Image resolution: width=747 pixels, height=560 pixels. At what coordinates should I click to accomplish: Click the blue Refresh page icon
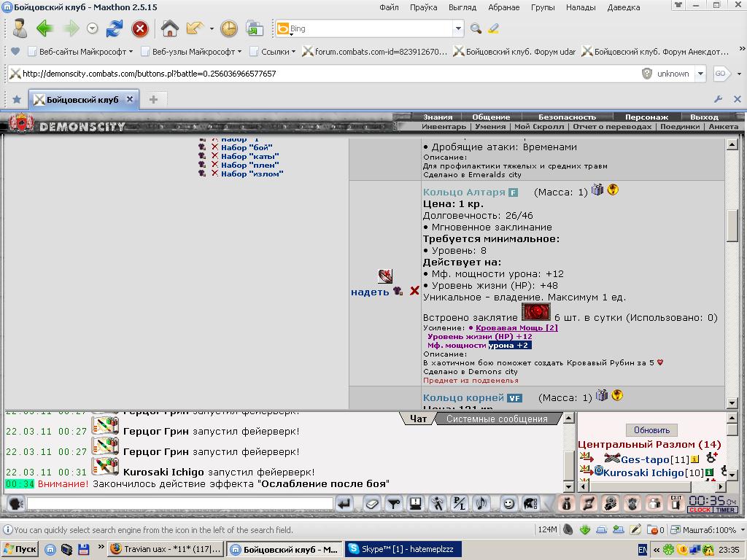pyautogui.click(x=115, y=28)
